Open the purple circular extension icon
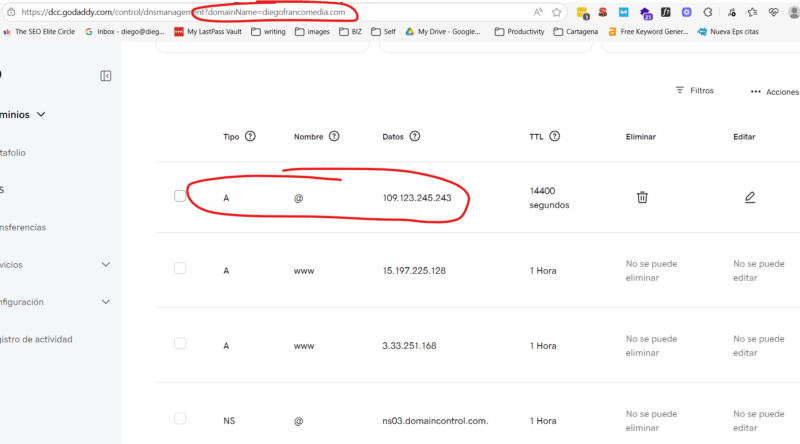Screen dimensions: 800x444 point(687,12)
